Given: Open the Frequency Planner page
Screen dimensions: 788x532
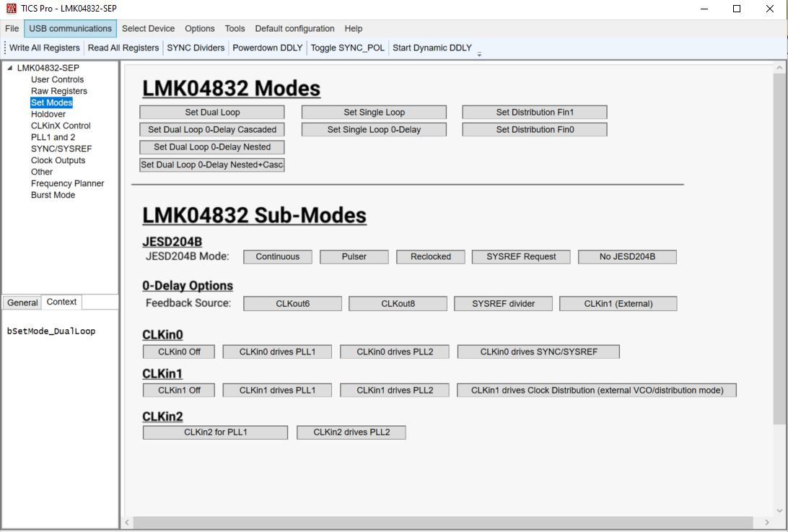Looking at the screenshot, I should 68,183.
